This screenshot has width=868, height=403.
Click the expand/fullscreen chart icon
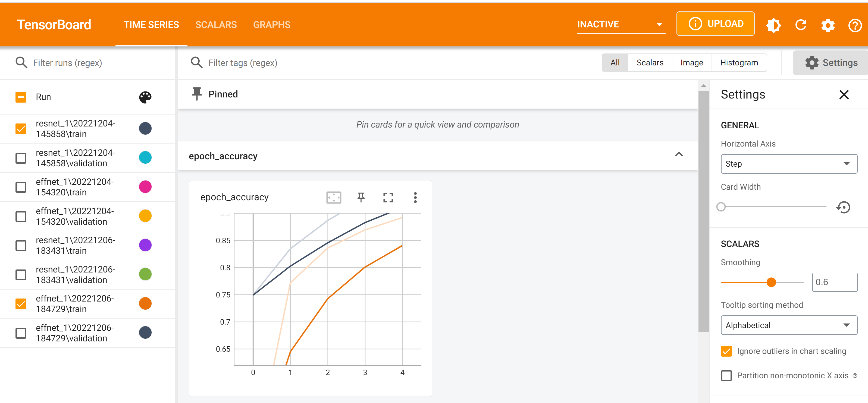pos(388,197)
